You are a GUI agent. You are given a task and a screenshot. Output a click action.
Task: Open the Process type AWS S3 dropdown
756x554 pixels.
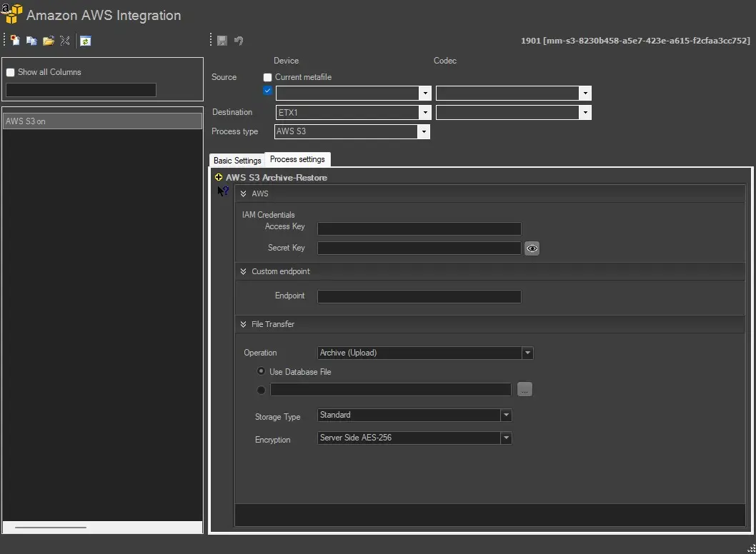pyautogui.click(x=424, y=132)
